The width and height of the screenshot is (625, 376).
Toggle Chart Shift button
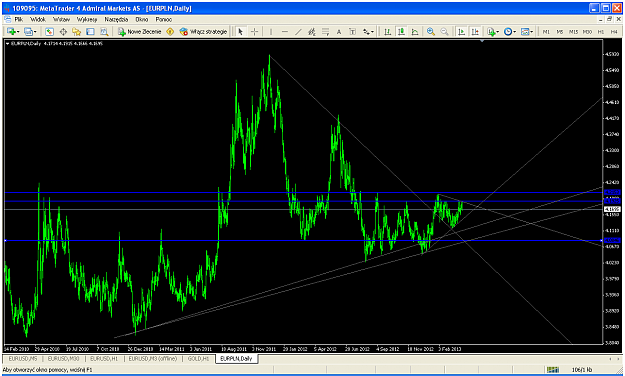(475, 31)
